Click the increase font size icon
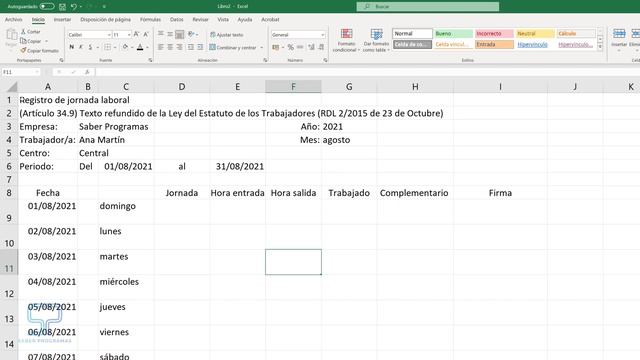 pos(137,35)
